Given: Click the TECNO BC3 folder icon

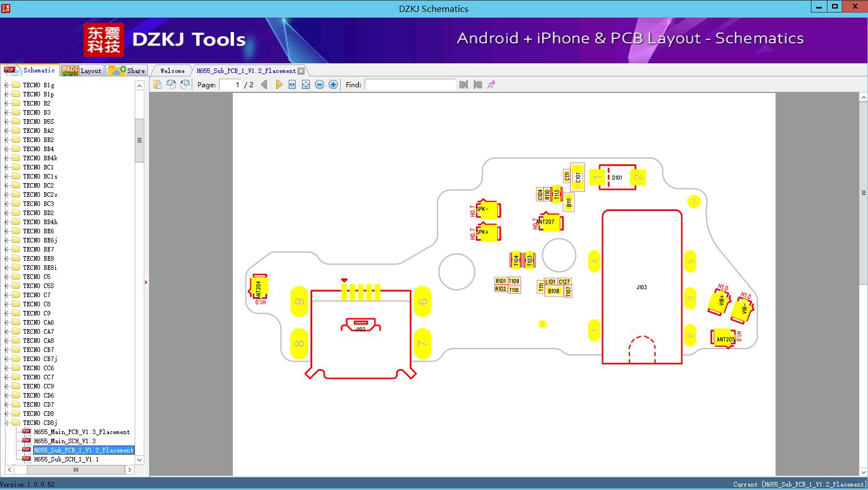Looking at the screenshot, I should [x=15, y=204].
